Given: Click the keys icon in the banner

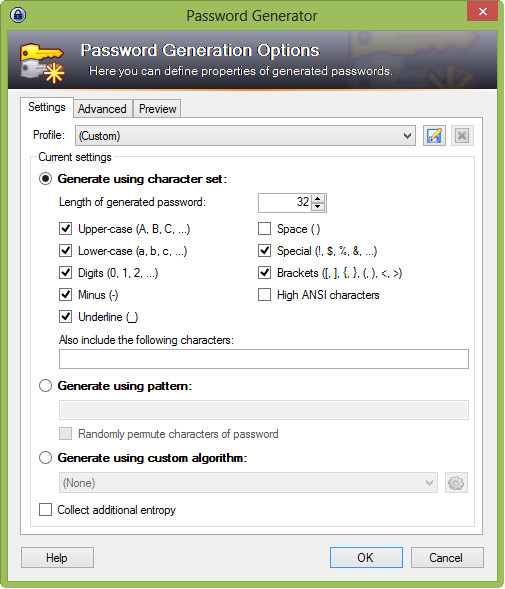Looking at the screenshot, I should pos(42,63).
